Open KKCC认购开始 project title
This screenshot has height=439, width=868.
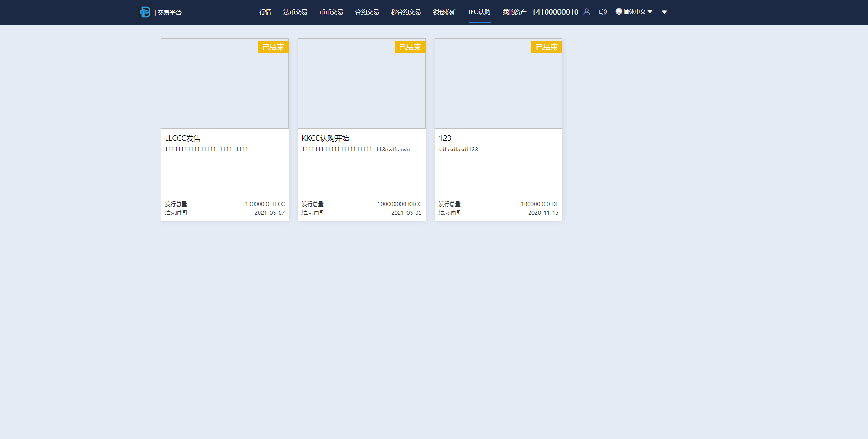click(325, 138)
